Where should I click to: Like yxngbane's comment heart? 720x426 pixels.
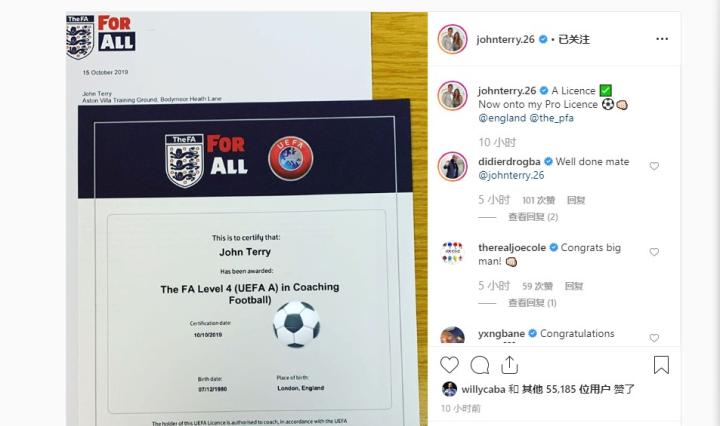pyautogui.click(x=654, y=338)
